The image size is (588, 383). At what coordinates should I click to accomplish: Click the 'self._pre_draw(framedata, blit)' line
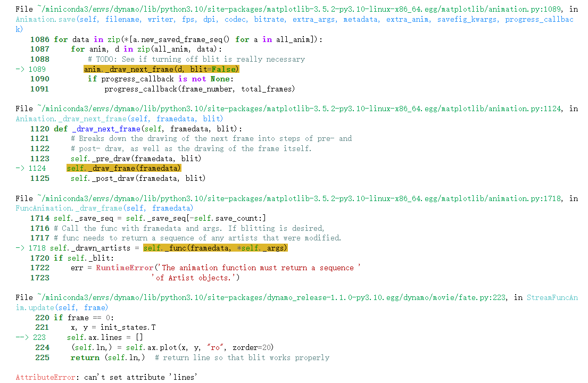(136, 159)
